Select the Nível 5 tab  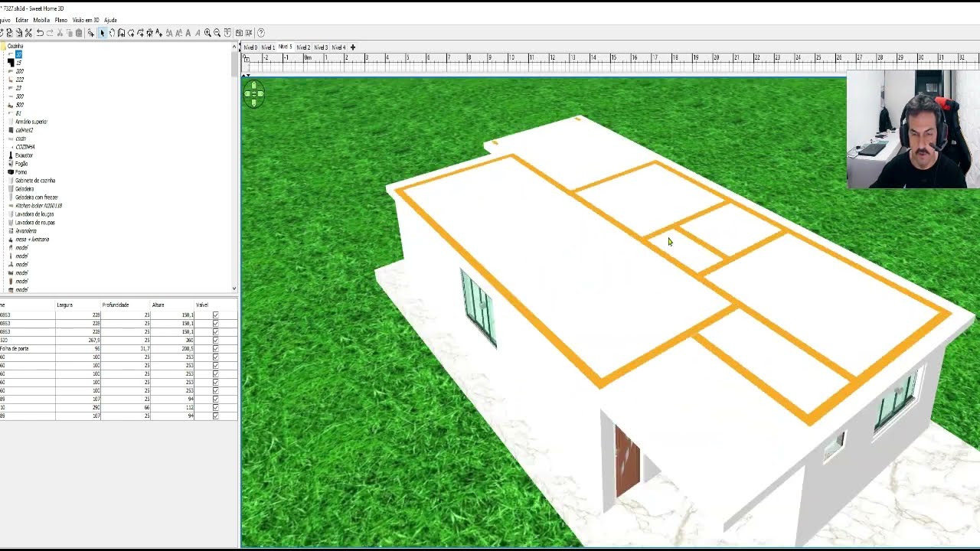click(286, 47)
